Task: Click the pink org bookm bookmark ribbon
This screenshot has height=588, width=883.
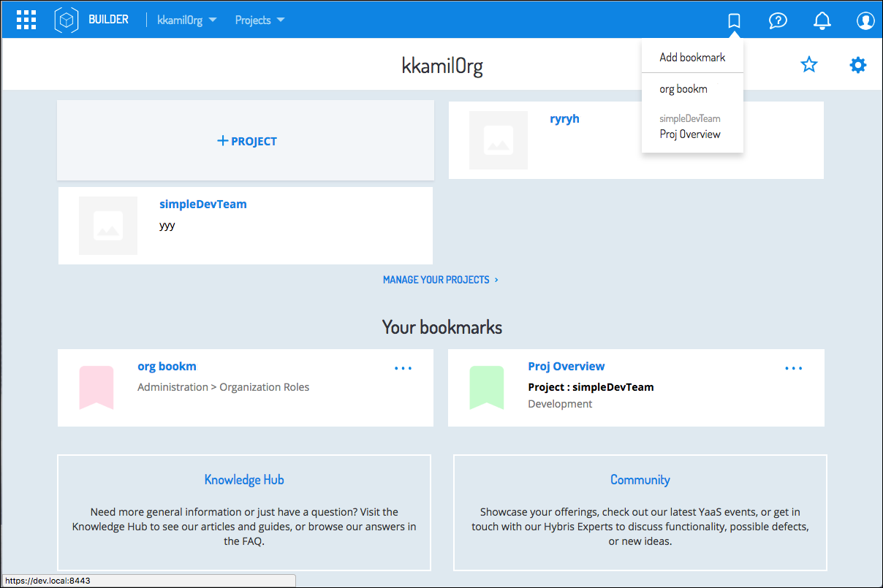Action: pos(96,387)
